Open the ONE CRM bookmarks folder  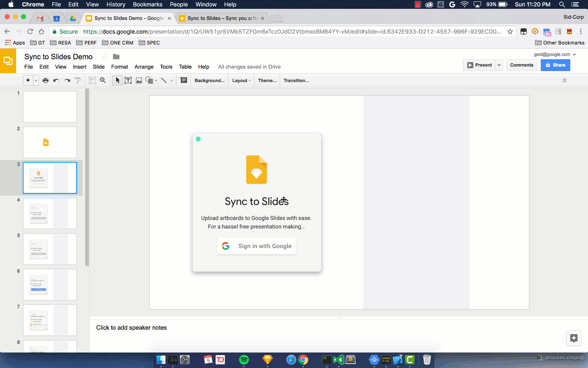(118, 43)
